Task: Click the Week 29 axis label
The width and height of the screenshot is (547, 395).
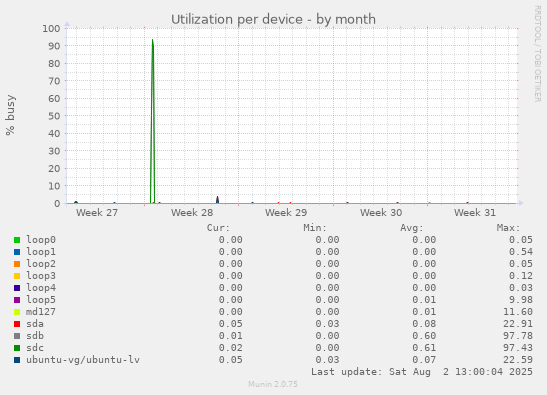Action: coord(286,213)
